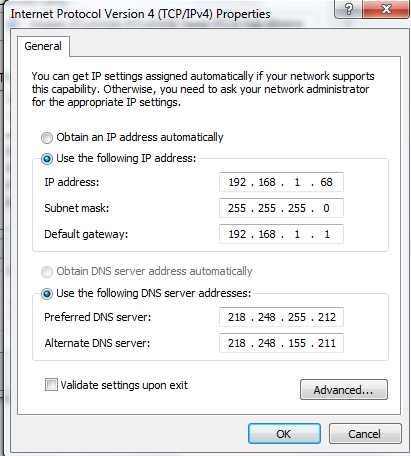Open the General tab
Image resolution: width=411 pixels, height=456 pixels.
pos(43,46)
